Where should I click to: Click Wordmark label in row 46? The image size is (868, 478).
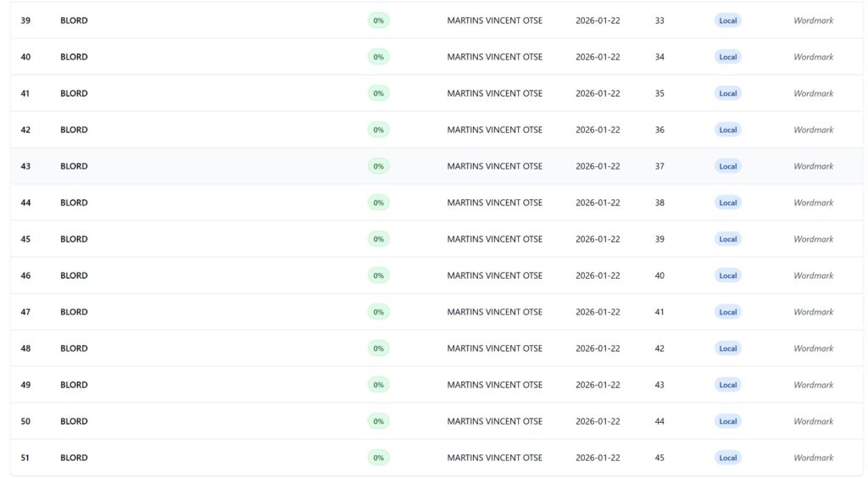(813, 275)
